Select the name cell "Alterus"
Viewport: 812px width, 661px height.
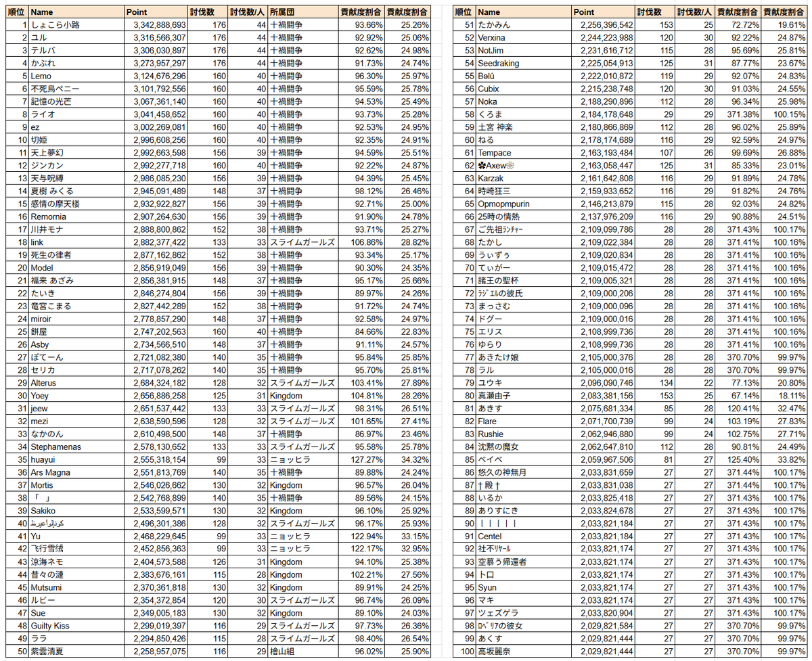tap(76, 383)
